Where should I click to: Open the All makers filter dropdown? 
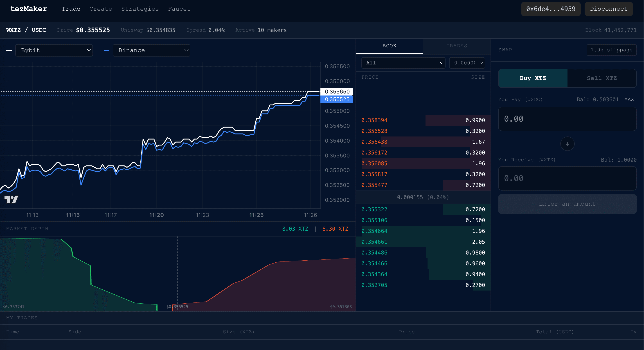pos(403,63)
